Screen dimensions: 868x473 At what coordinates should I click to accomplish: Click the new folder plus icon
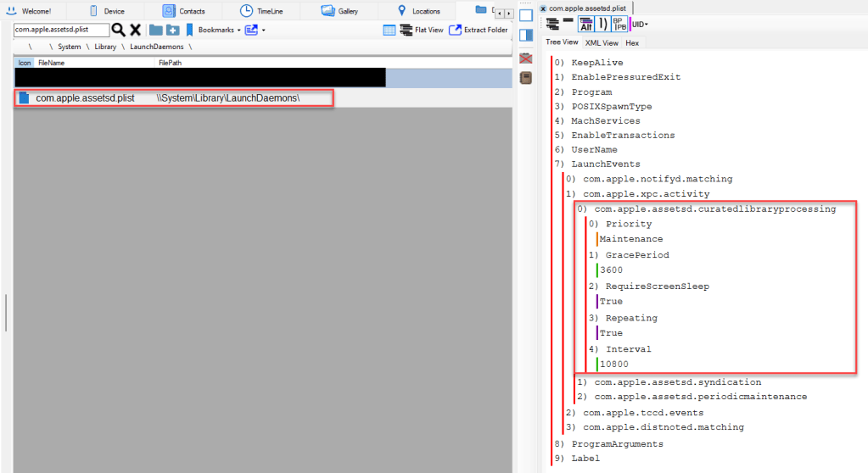[x=173, y=30]
